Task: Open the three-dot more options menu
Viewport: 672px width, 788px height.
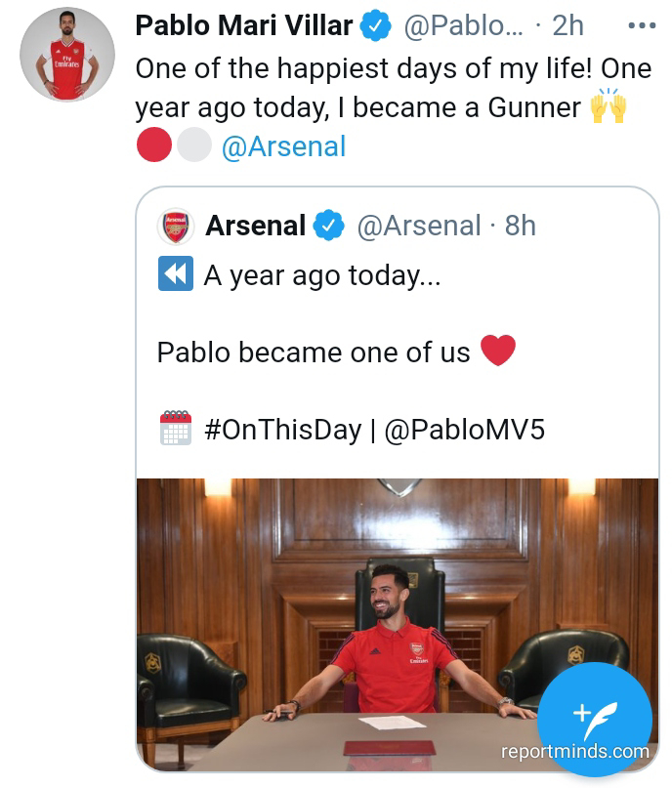Action: 642,25
